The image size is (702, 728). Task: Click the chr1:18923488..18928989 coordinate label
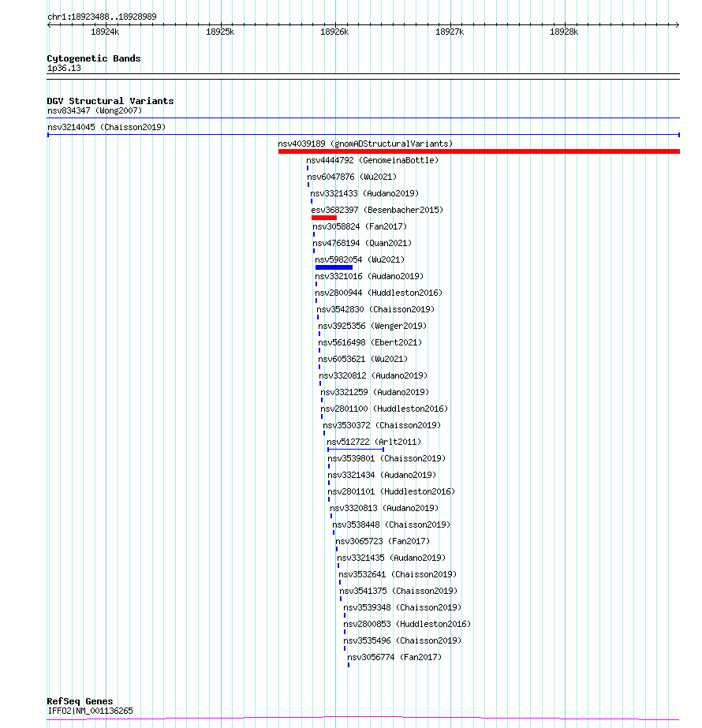(x=102, y=17)
